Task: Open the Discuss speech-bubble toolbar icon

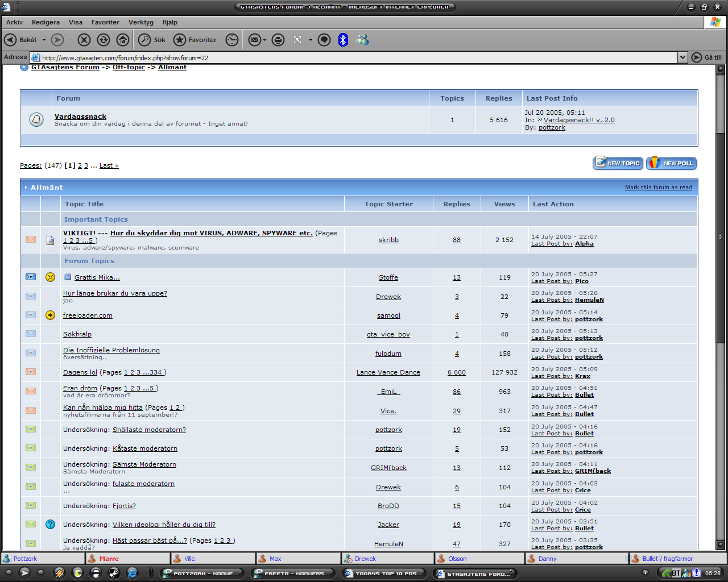Action: coord(324,40)
